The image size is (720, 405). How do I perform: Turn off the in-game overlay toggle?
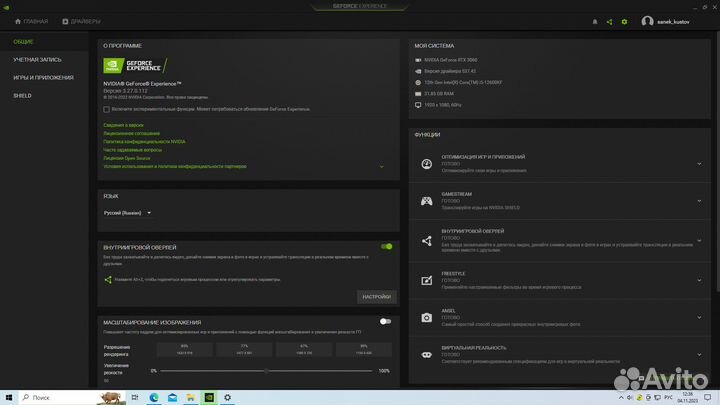pyautogui.click(x=387, y=247)
